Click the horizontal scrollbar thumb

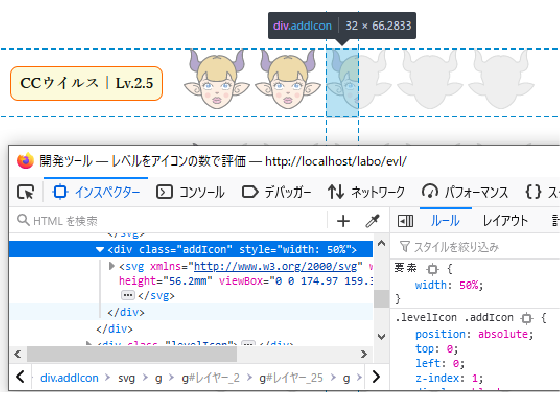tap(132, 354)
